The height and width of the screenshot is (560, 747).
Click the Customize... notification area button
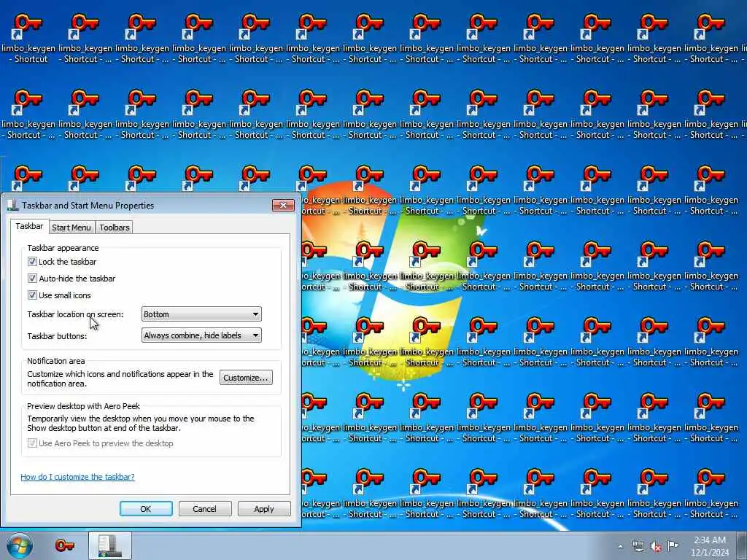pos(246,378)
